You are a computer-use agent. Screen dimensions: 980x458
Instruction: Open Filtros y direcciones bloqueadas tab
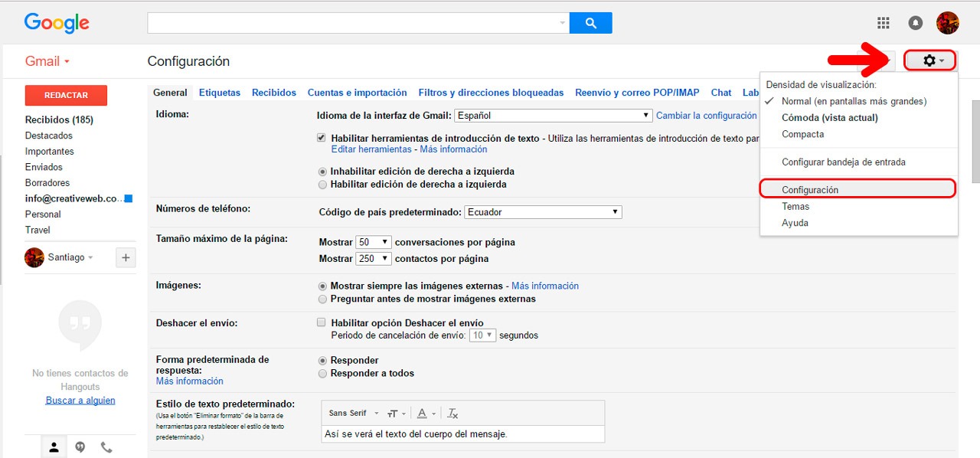tap(491, 93)
